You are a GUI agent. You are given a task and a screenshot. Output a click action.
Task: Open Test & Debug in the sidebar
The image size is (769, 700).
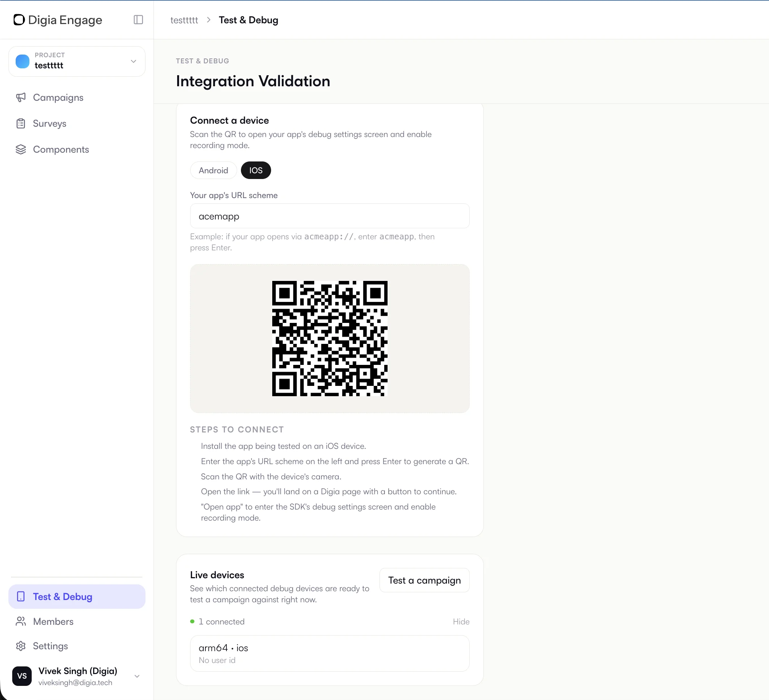(77, 597)
